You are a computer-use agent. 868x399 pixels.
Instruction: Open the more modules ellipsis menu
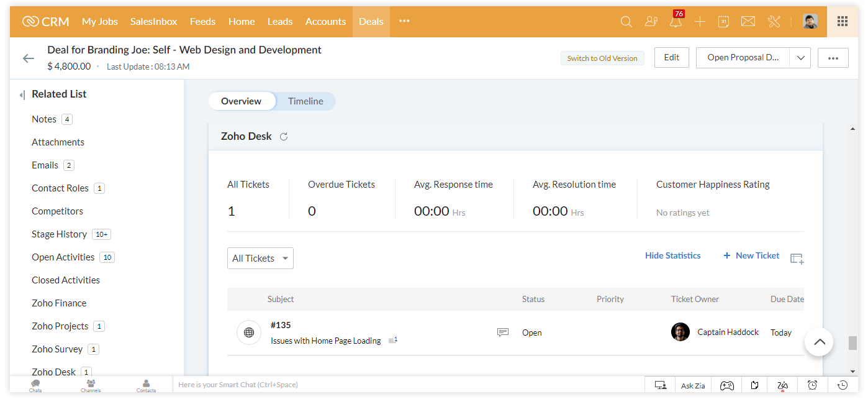point(404,21)
